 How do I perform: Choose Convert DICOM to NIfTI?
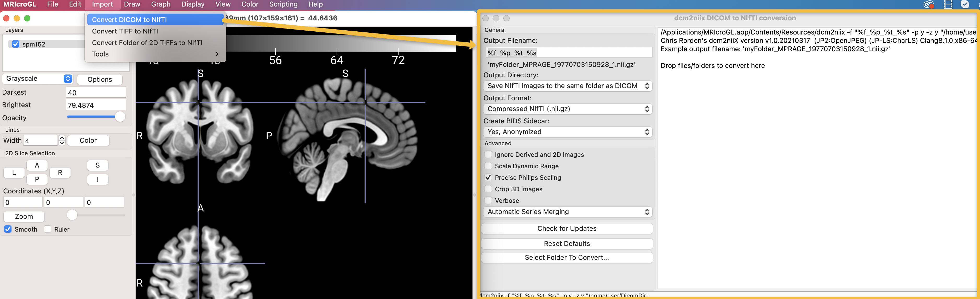[x=155, y=19]
